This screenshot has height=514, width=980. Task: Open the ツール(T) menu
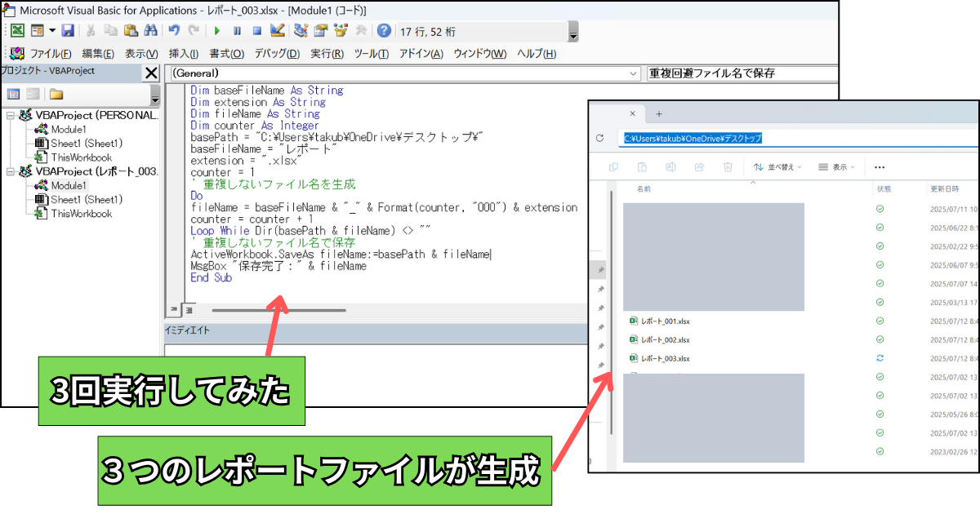click(x=372, y=54)
